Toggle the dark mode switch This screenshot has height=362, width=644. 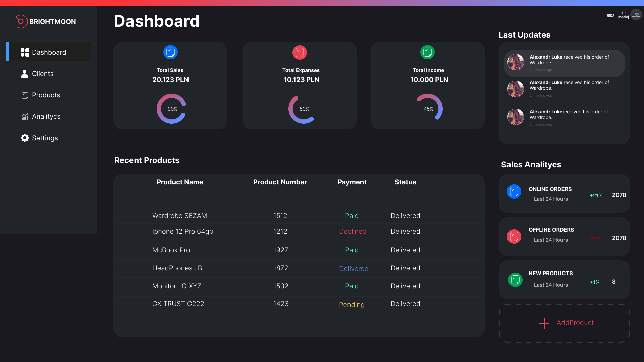point(610,15)
